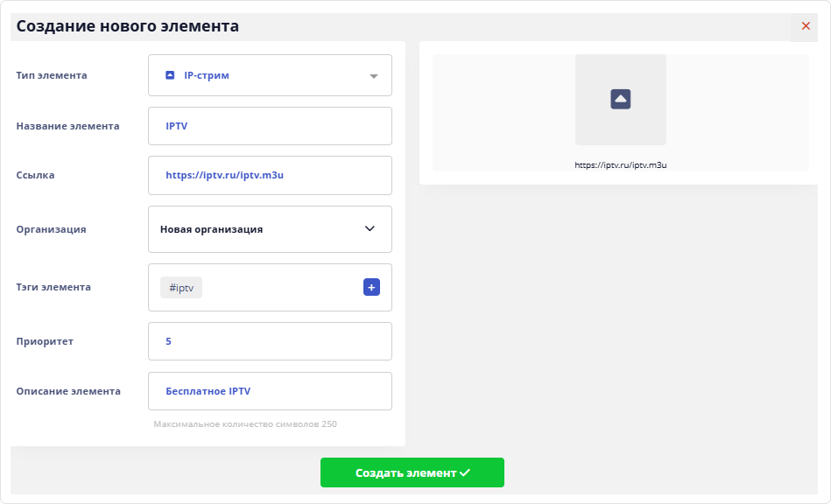
Task: Click the chevron in 'Новая организация' selector
Action: click(370, 229)
